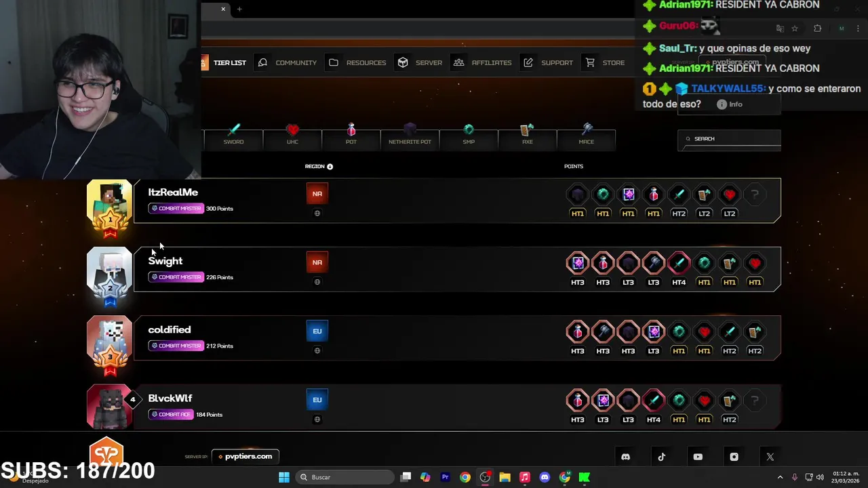Viewport: 868px width, 488px height.
Task: Open the Discord link in footer
Action: pos(625,457)
